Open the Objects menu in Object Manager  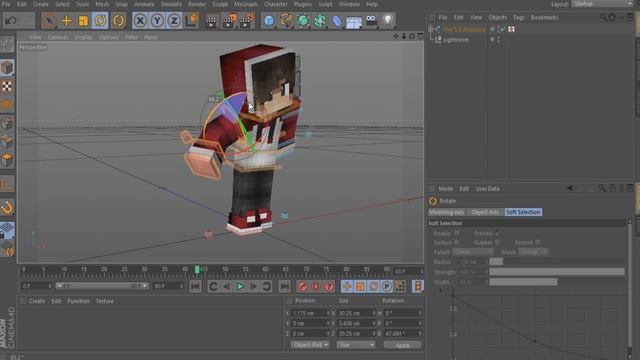[498, 18]
